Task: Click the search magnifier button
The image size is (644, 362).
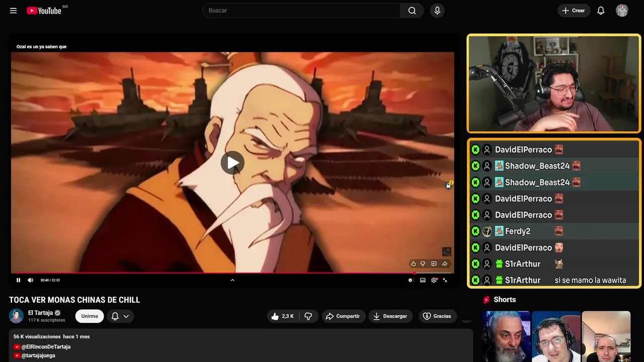Action: click(412, 11)
